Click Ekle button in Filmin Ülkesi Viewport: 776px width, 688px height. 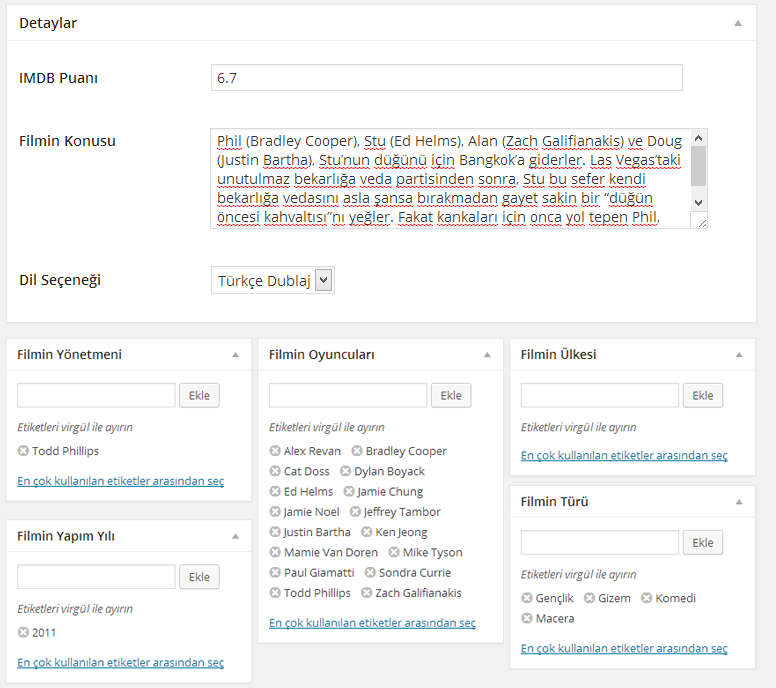point(703,395)
